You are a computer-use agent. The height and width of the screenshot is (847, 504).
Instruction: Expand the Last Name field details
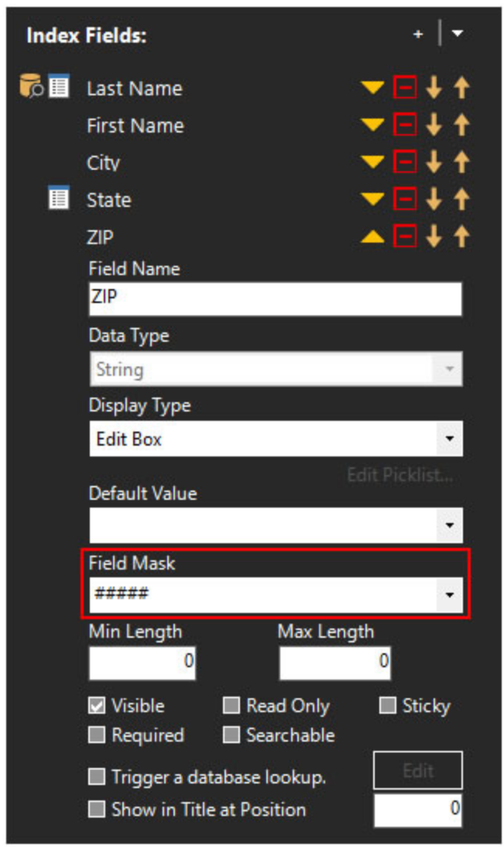tap(372, 88)
